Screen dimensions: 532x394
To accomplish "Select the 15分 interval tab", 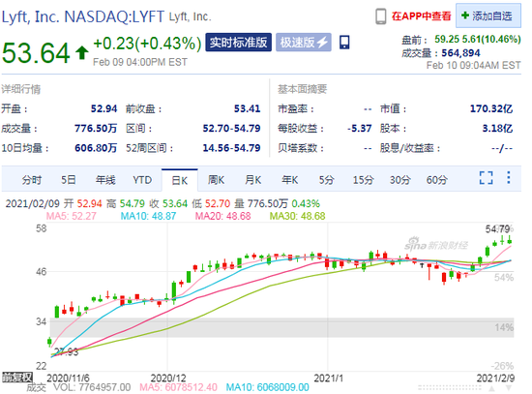I will coord(363,180).
